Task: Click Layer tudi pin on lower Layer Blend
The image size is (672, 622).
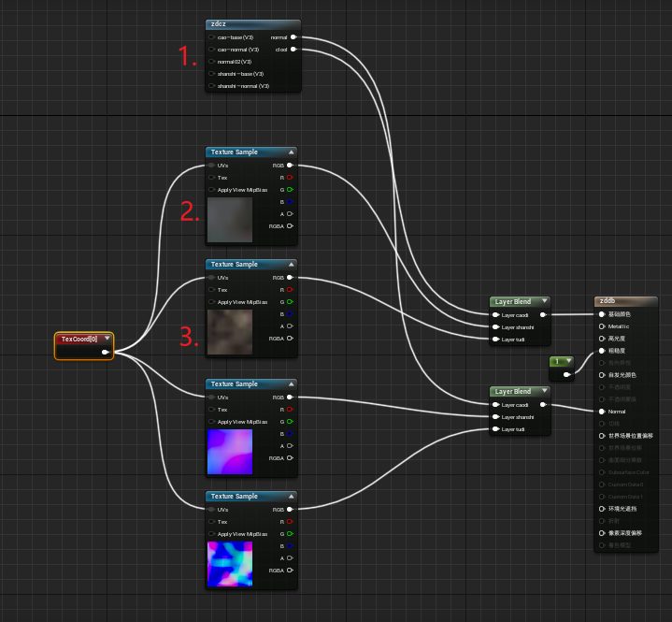Action: (496, 429)
